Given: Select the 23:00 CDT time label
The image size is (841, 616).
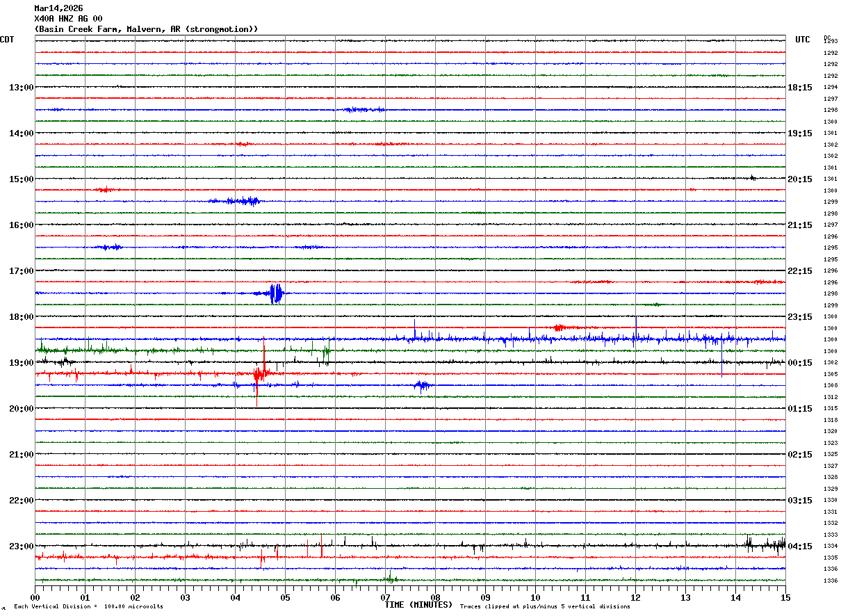Looking at the screenshot, I should pyautogui.click(x=21, y=546).
